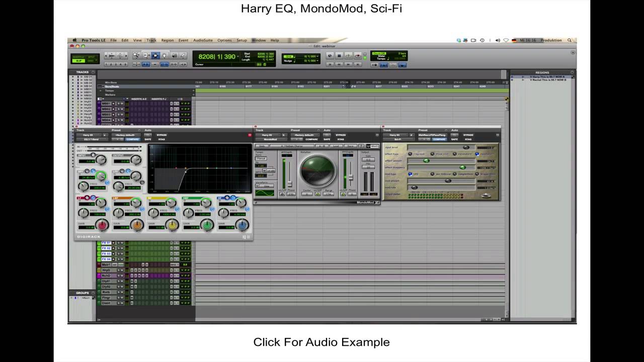Click the yellow MF band gain knob

[173, 225]
